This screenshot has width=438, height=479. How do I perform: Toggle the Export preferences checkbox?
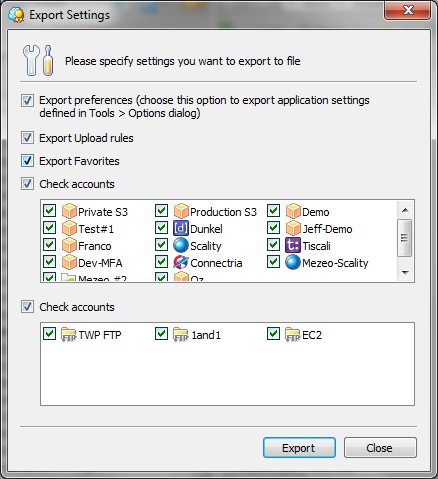27,100
